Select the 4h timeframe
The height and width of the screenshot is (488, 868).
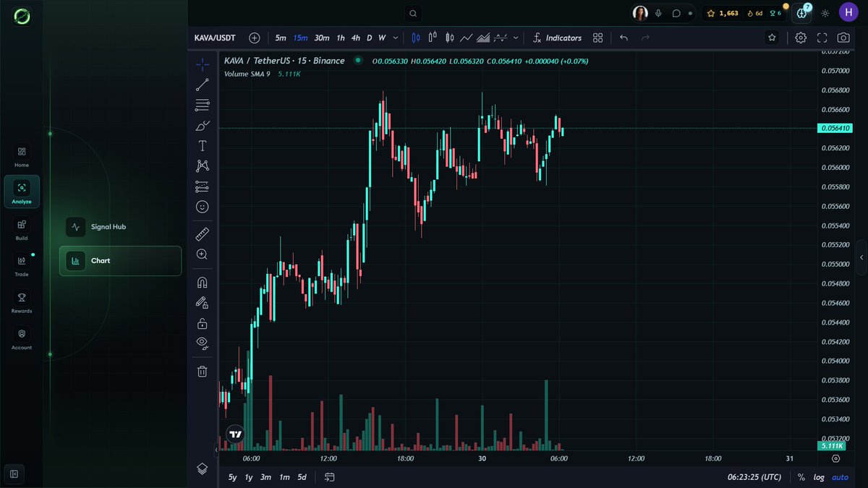click(x=356, y=38)
